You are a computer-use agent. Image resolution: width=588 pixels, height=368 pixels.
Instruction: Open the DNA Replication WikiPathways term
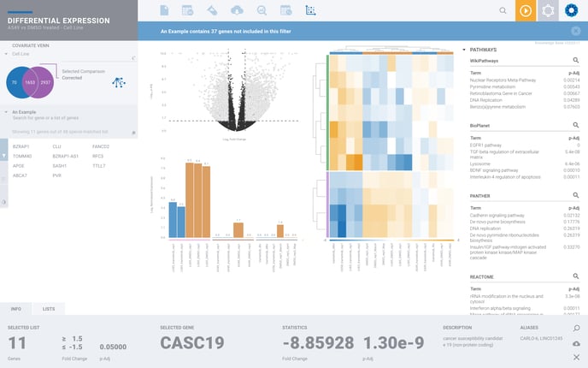tap(485, 100)
